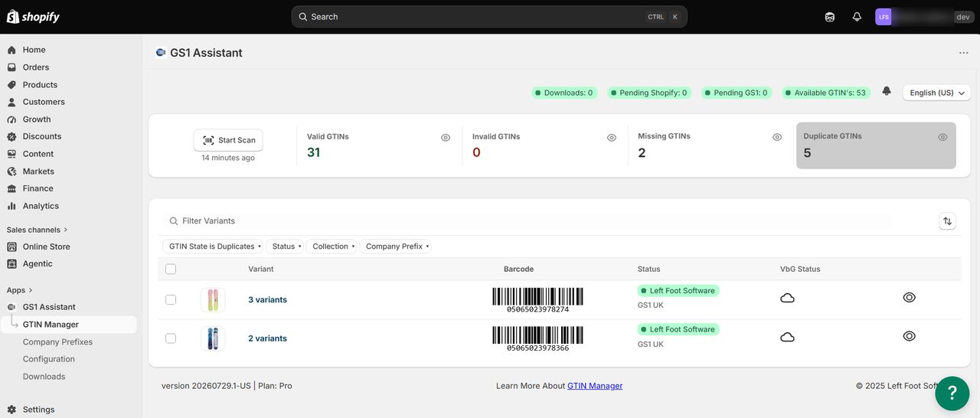Click the Pending GS1: 0 badge
This screenshot has height=418, width=980.
(x=736, y=93)
